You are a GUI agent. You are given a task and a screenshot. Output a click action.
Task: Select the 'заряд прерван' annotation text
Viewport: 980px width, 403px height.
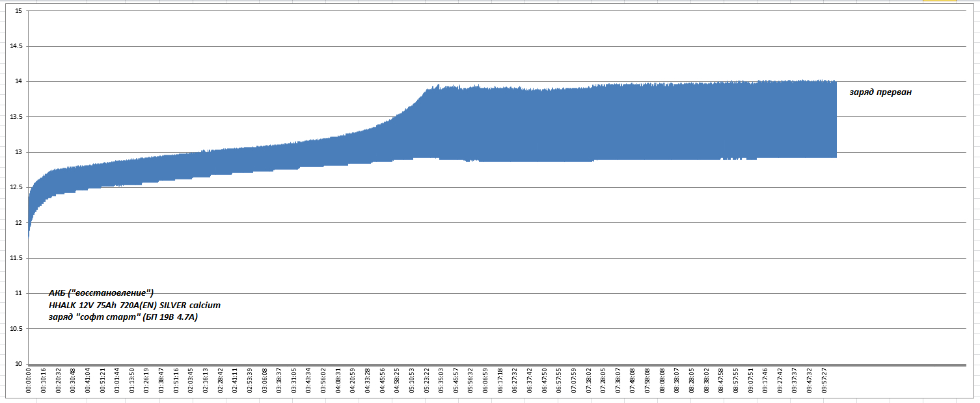[880, 92]
